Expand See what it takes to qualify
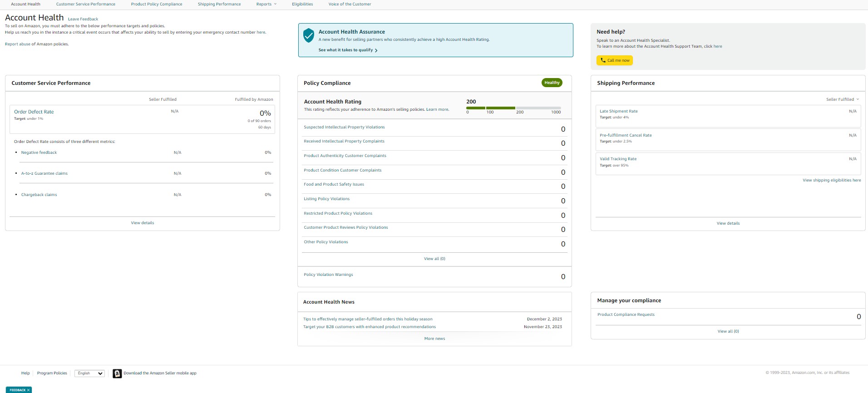 coord(348,50)
